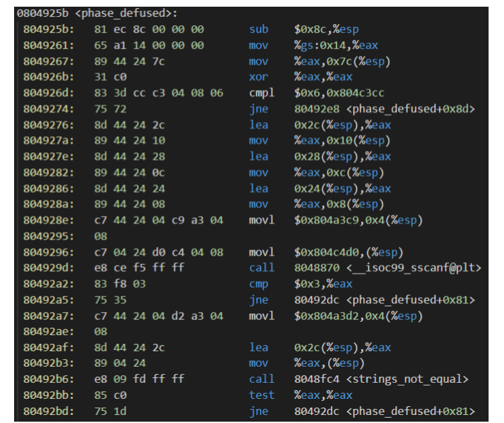Image resolution: width=504 pixels, height=423 pixels.
Task: Click the jump target 80492e8 <phase_defused+0x8d>
Action: pos(385,109)
